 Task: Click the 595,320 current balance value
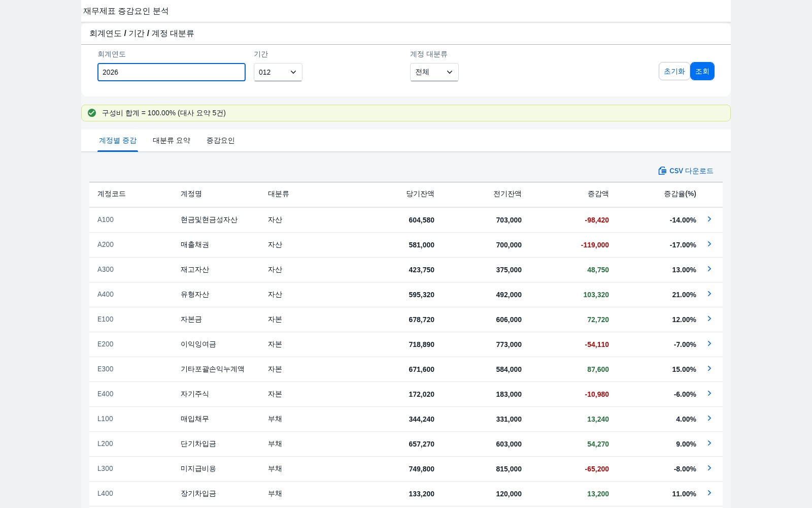[422, 295]
